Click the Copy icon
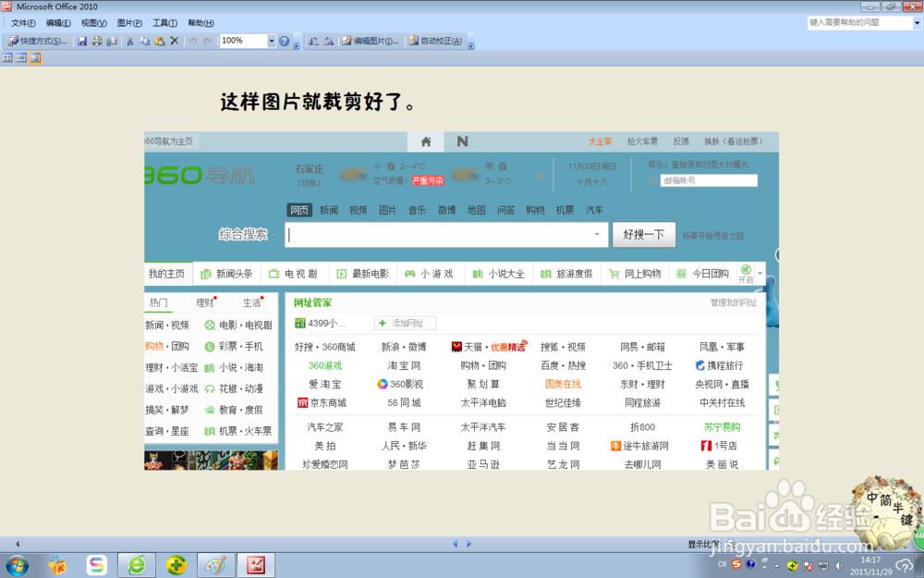Image resolution: width=924 pixels, height=578 pixels. tap(146, 41)
